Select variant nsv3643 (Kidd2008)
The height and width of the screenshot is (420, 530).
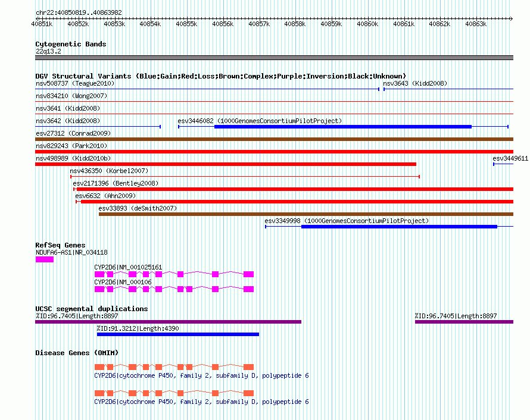tap(415, 83)
